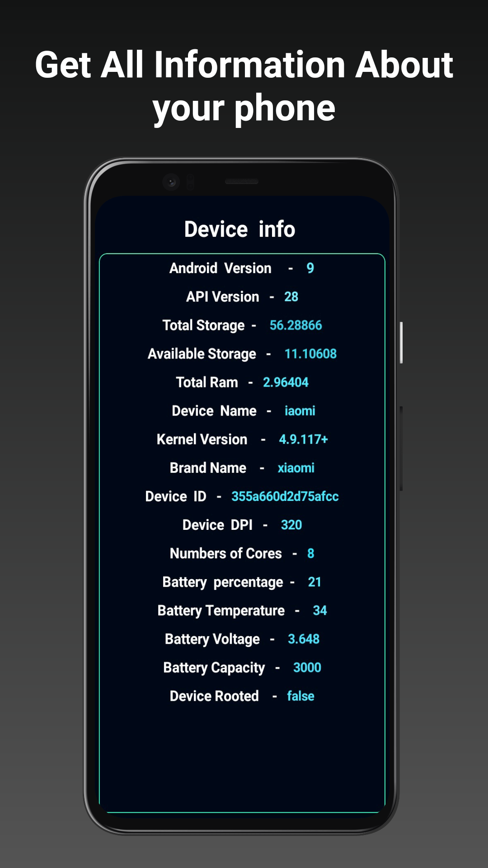Image resolution: width=488 pixels, height=868 pixels.
Task: Select the Battery Capacity value 3000
Action: (x=307, y=667)
